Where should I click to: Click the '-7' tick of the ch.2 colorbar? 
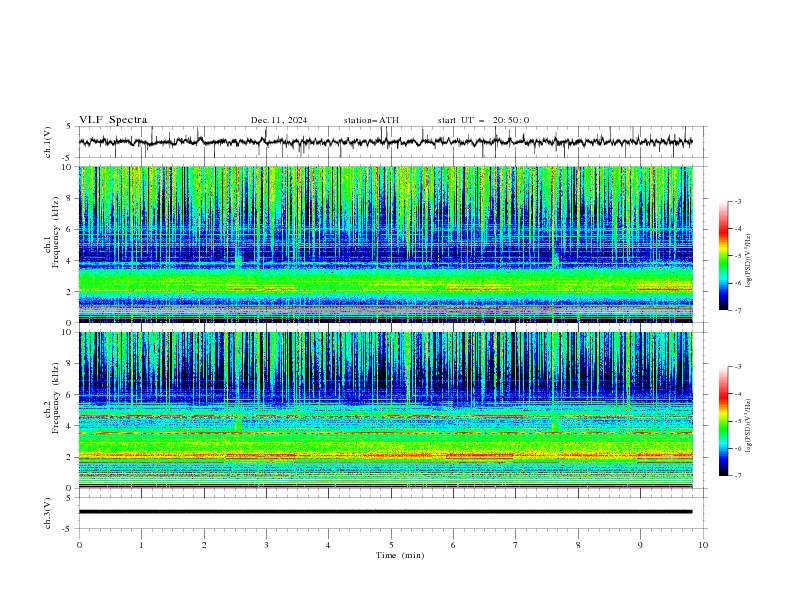point(737,476)
